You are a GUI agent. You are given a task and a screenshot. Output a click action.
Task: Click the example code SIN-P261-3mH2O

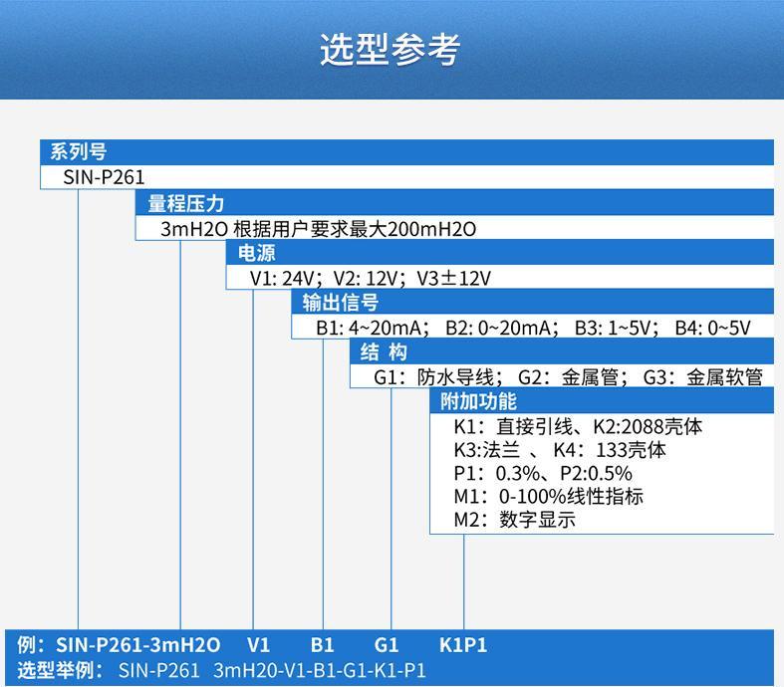click(138, 645)
